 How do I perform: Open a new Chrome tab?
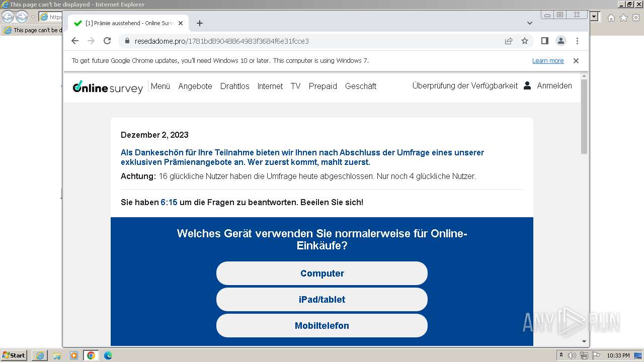coord(200,23)
